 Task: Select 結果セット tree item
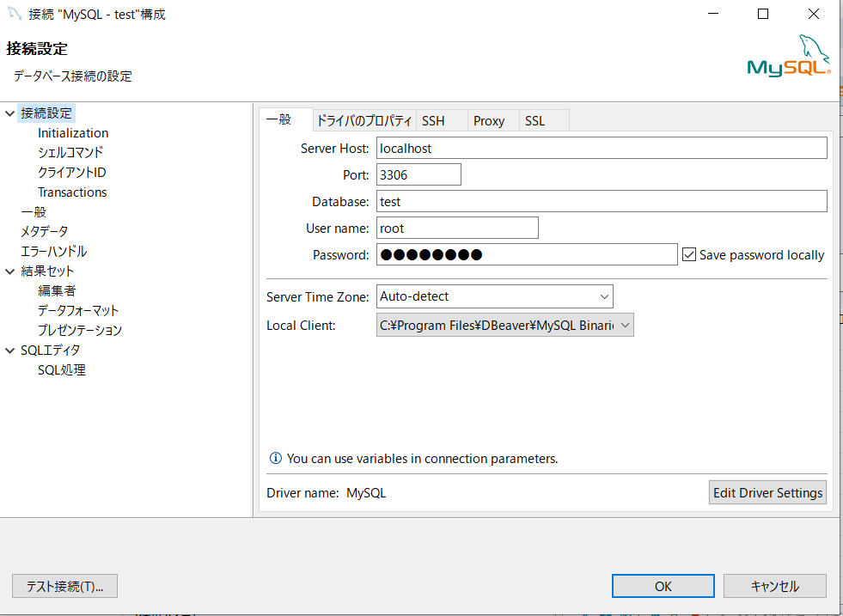pyautogui.click(x=47, y=271)
